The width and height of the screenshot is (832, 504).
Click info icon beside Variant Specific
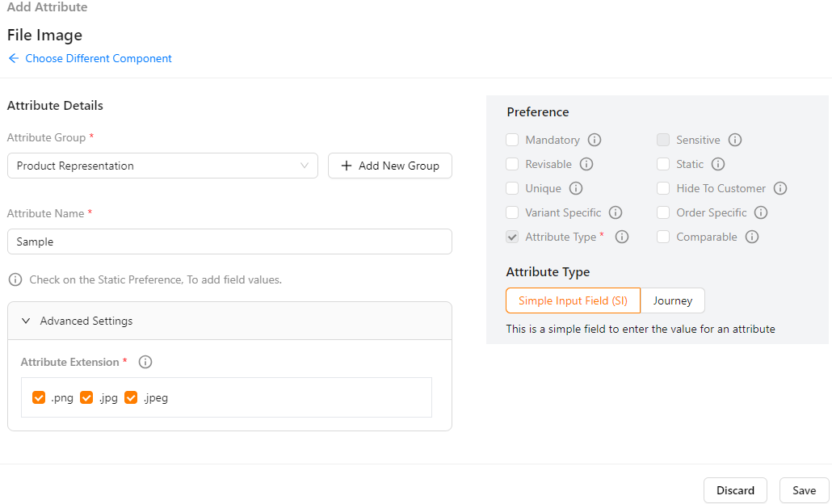pyautogui.click(x=616, y=212)
